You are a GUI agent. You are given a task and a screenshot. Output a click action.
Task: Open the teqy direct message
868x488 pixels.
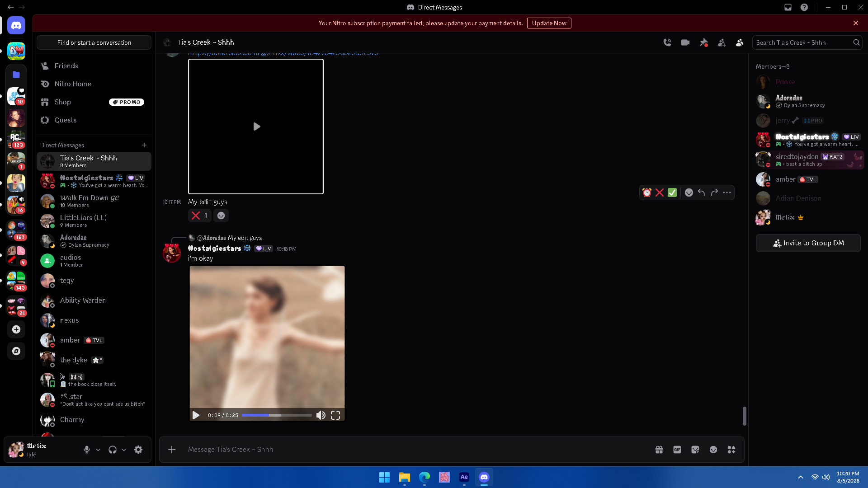pyautogui.click(x=94, y=281)
